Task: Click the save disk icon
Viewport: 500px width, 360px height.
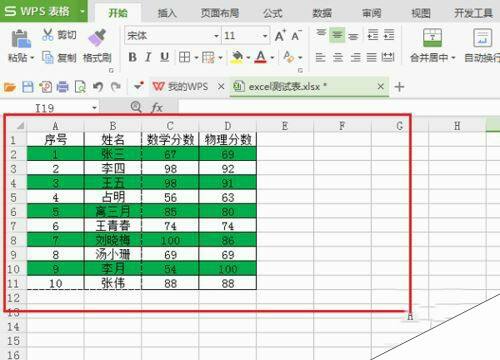Action: [28, 87]
